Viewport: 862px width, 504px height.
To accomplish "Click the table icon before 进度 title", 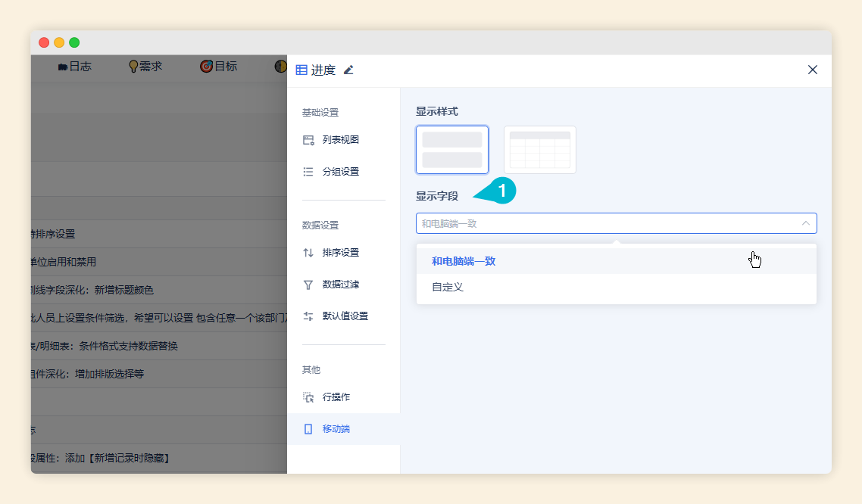I will 301,70.
